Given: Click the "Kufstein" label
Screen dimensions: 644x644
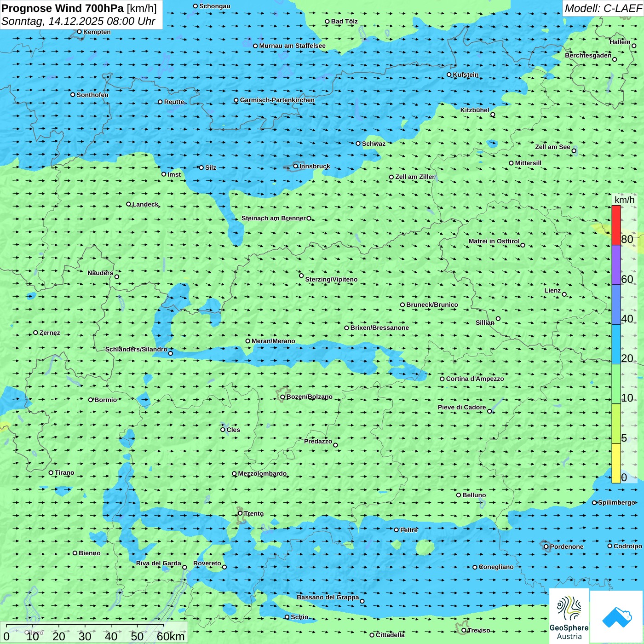Looking at the screenshot, I should pos(466,75).
